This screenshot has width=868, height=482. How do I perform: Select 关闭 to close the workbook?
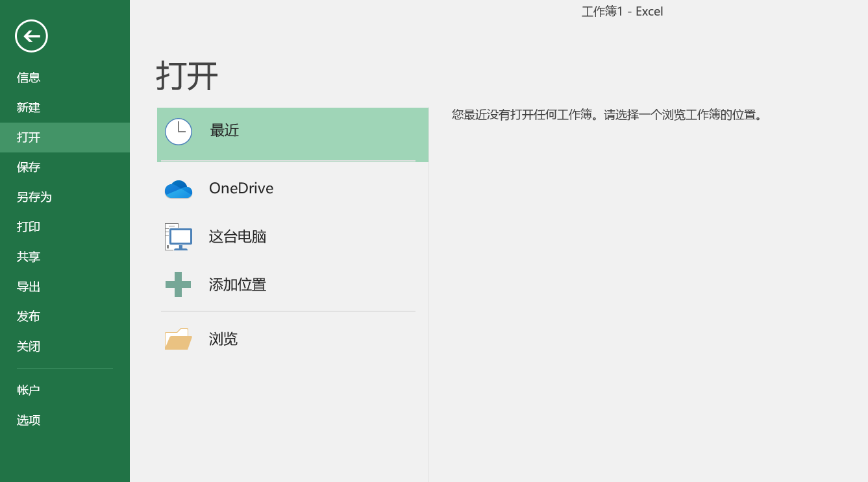click(x=28, y=346)
